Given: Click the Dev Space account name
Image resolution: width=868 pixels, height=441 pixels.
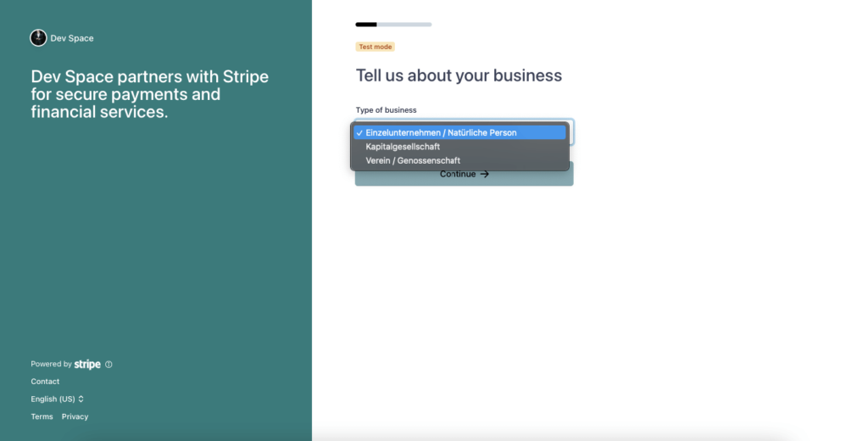Looking at the screenshot, I should (72, 38).
